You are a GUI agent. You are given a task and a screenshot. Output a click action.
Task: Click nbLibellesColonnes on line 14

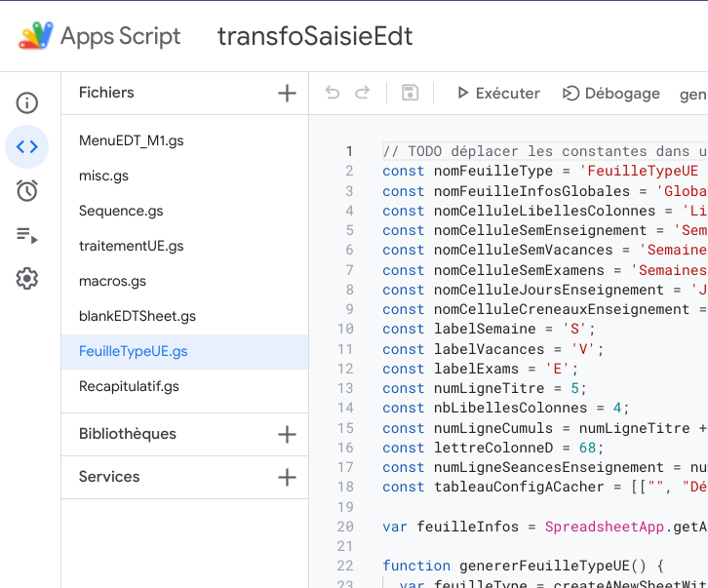pyautogui.click(x=511, y=408)
